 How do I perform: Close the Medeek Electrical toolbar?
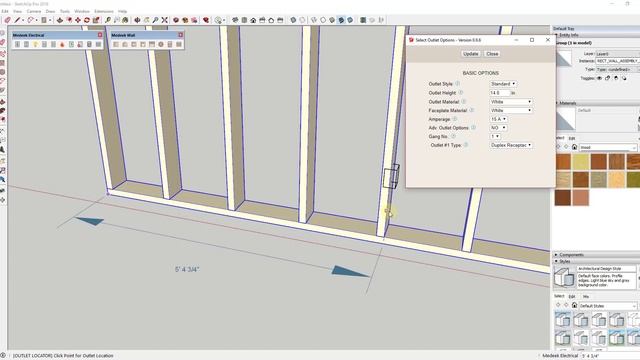100,35
